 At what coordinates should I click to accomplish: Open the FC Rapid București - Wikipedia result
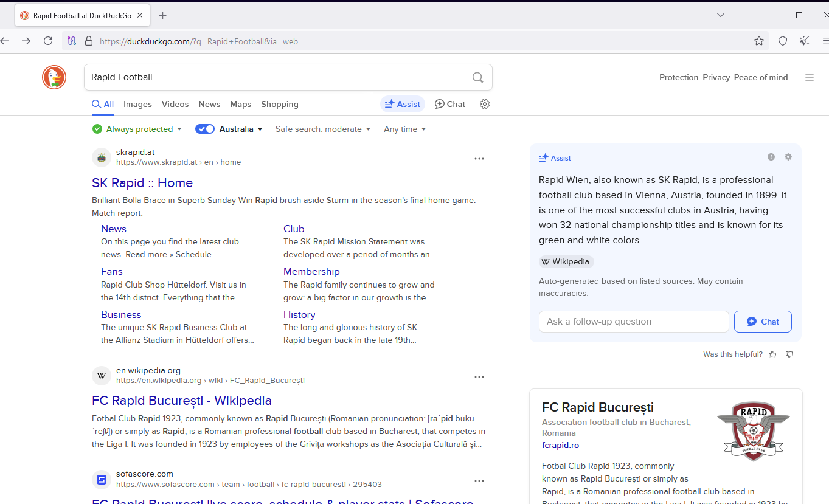[182, 401]
